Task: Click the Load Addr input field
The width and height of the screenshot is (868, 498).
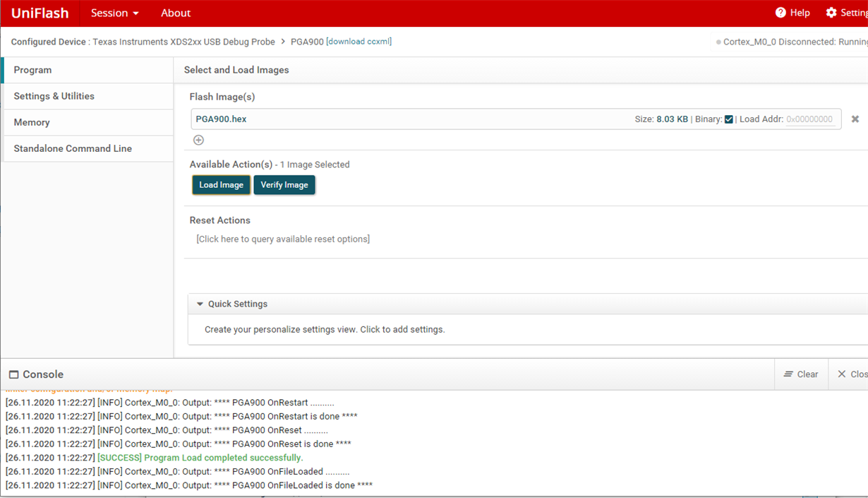Action: tap(810, 119)
